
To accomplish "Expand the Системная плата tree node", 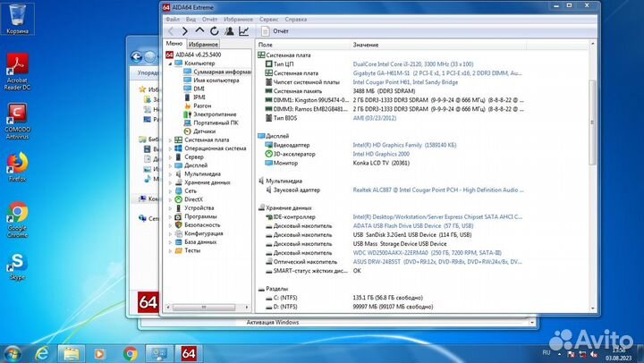I will tap(170, 140).
